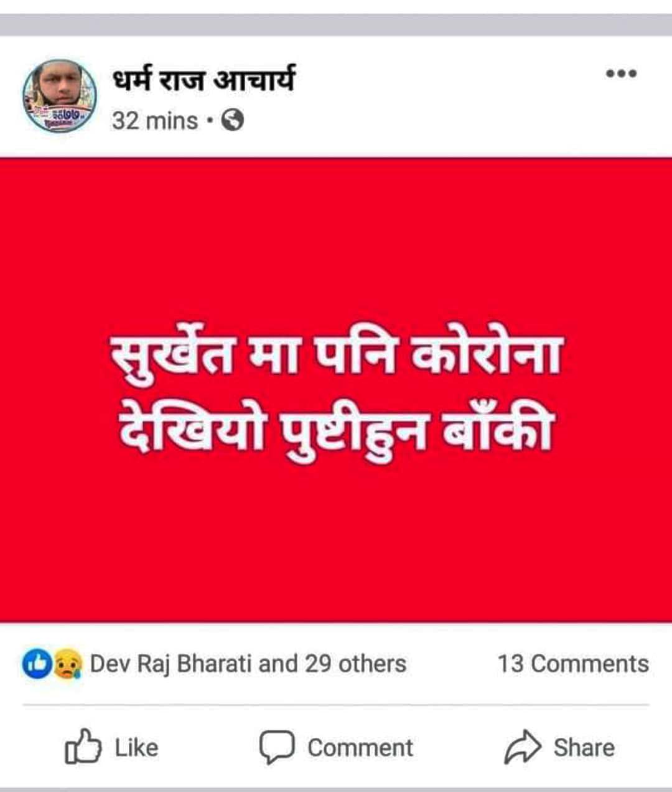Viewport: 672px width, 792px height.
Task: Tap the Share button text
Action: pos(584,747)
